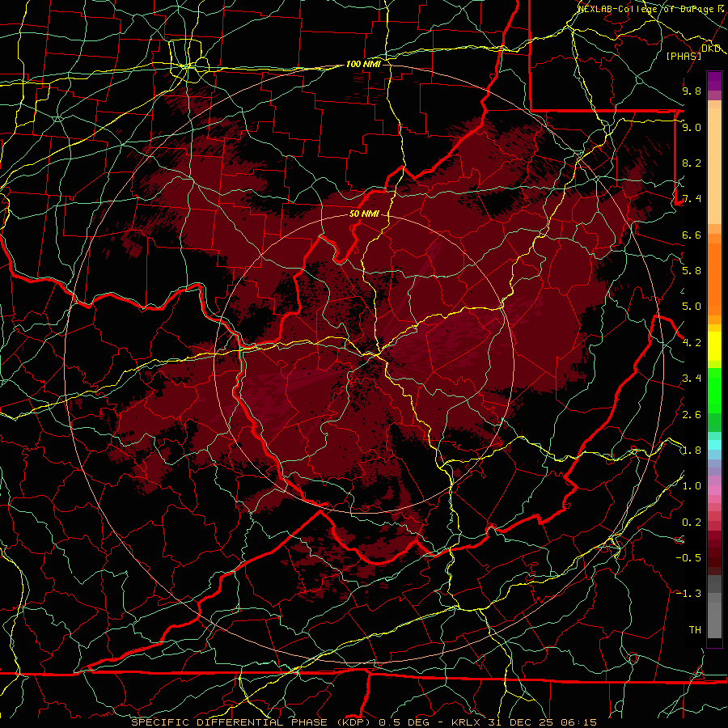
Task: Click the 1.8 scale label
Action: (692, 451)
